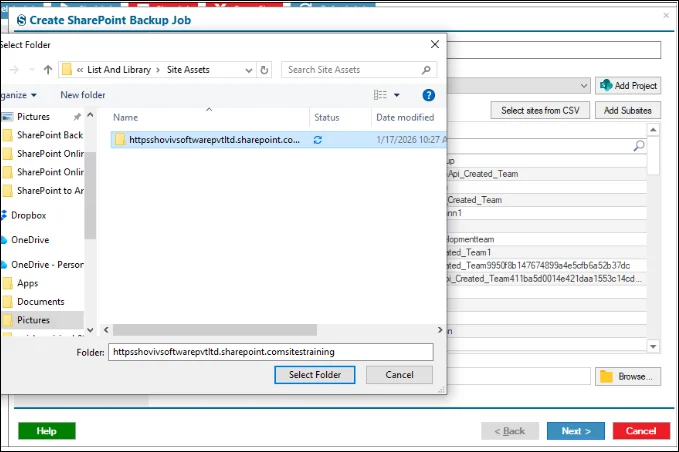Select ted_Team1 row in site list

click(x=546, y=252)
